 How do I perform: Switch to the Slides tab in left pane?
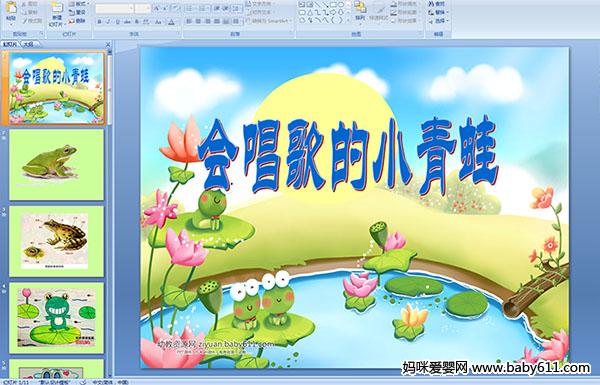point(10,44)
